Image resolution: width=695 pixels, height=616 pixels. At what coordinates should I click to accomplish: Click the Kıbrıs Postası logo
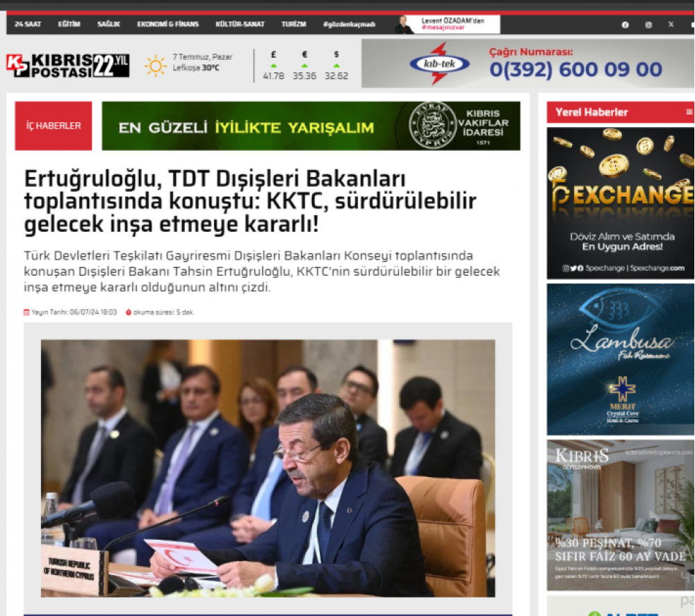(68, 65)
